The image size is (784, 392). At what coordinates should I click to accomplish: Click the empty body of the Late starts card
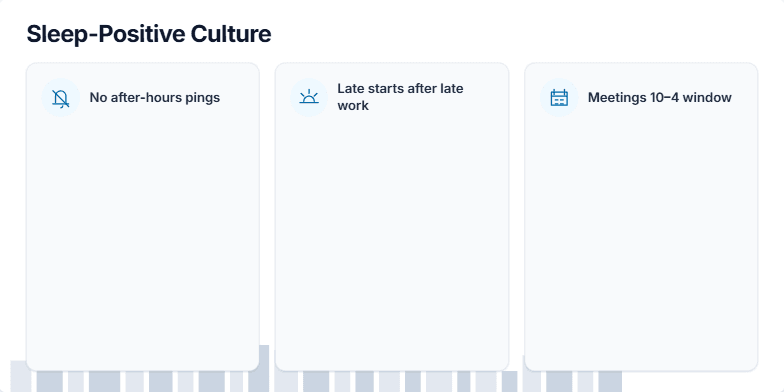[392, 240]
